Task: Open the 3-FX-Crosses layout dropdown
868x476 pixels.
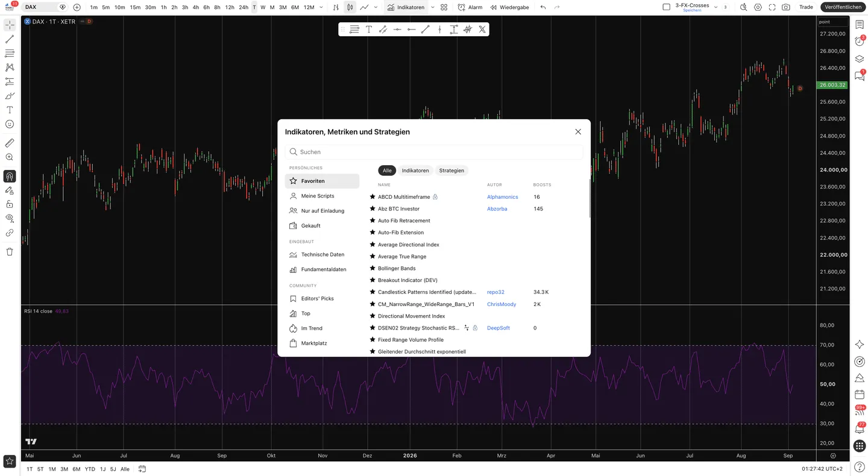Action: pyautogui.click(x=715, y=7)
